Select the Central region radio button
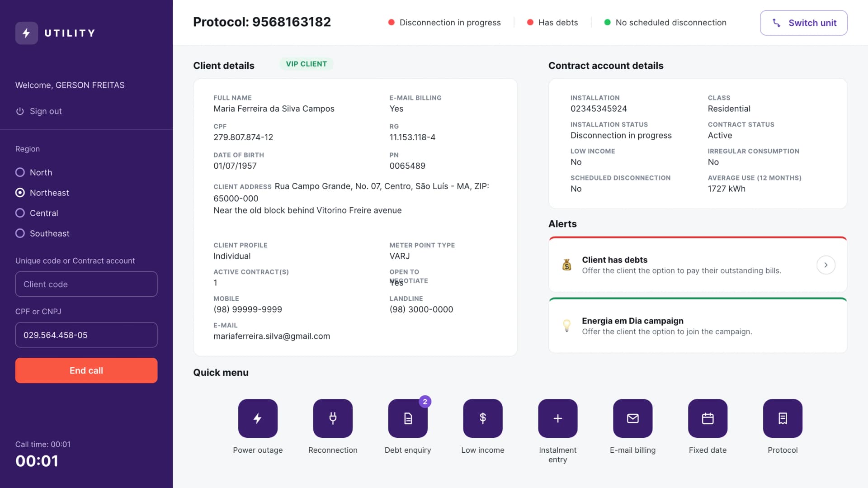This screenshot has height=488, width=868. (x=20, y=213)
